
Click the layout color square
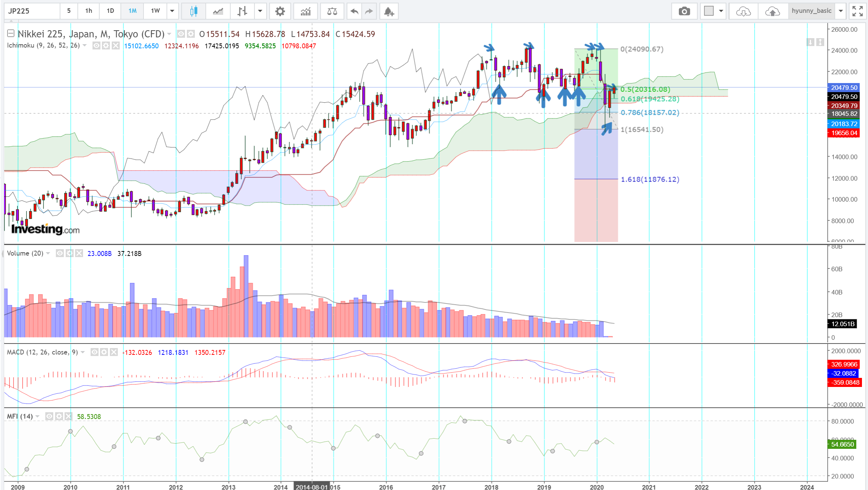click(709, 11)
